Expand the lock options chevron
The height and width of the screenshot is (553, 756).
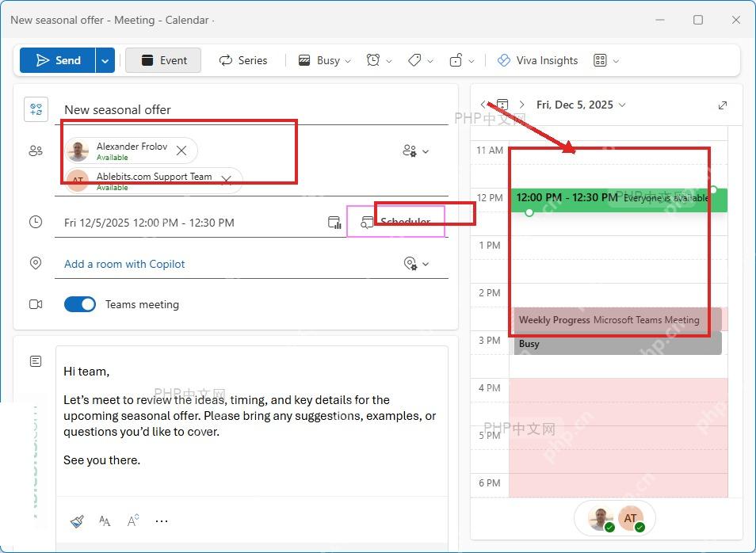(x=472, y=61)
